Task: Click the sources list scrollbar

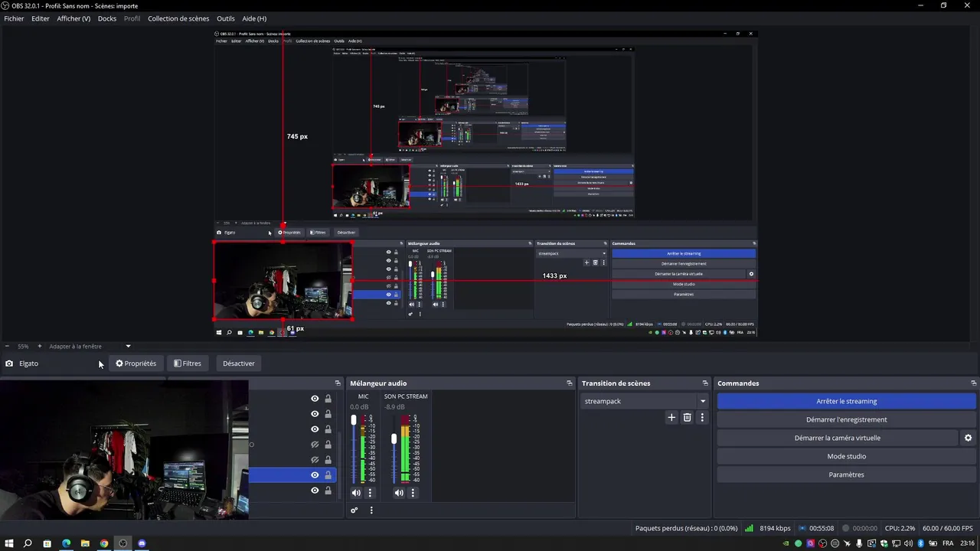Action: [340, 467]
